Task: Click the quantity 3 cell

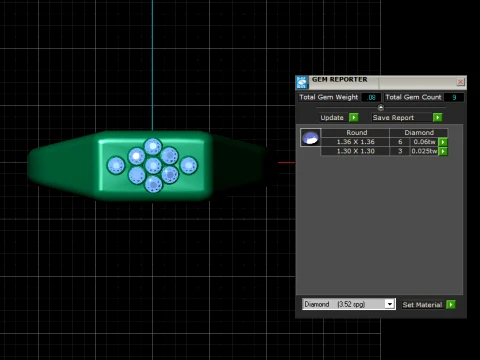Action: [x=400, y=151]
